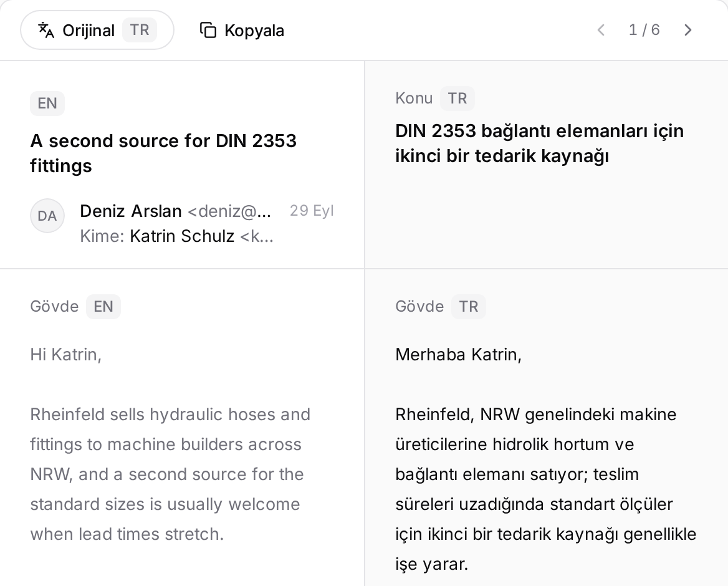Image resolution: width=728 pixels, height=586 pixels.
Task: Click the EN language badge above subject
Action: coord(47,103)
